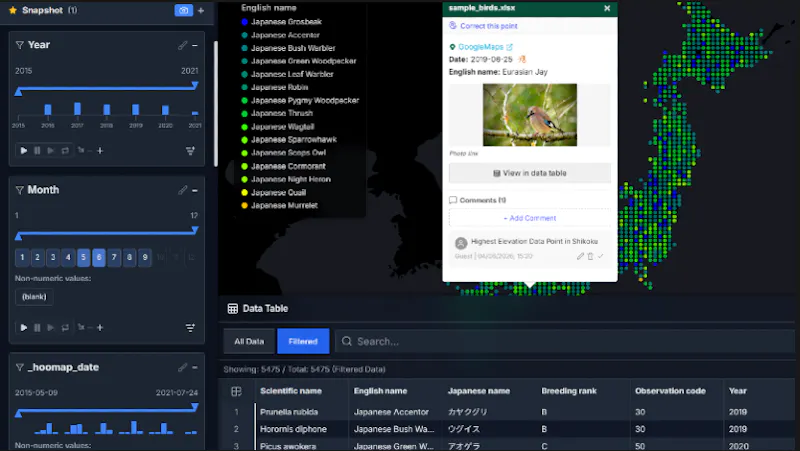Toggle month 3 chip
Screen dimensions: 800x451
point(53,257)
